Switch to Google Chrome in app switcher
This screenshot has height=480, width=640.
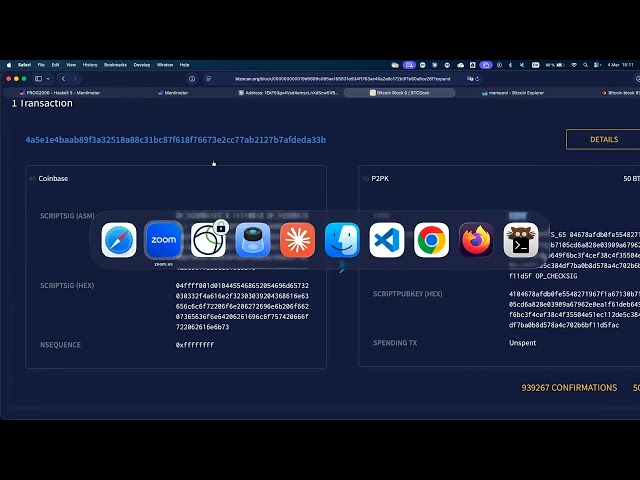[x=431, y=240]
